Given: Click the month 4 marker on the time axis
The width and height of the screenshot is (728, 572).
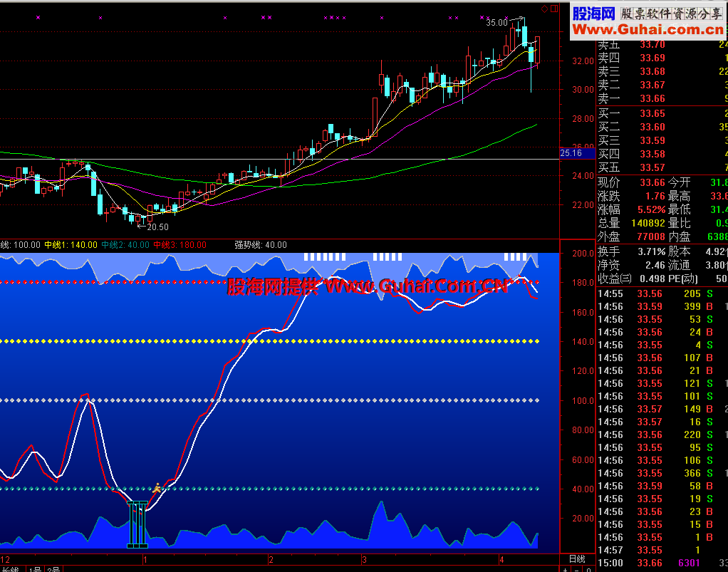Looking at the screenshot, I should pos(502,559).
